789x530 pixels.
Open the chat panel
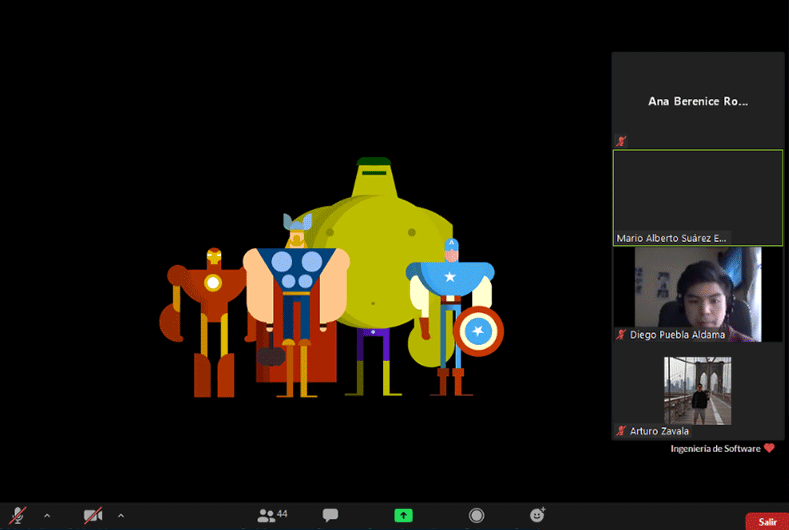click(330, 515)
